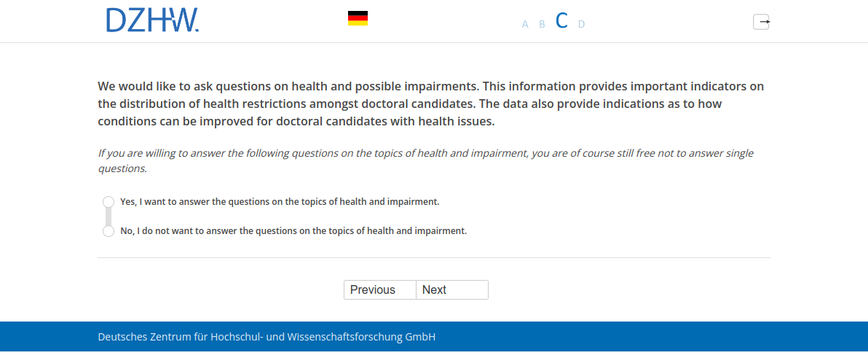Viewport: 868px width, 358px height.
Task: Jump to survey section D
Action: click(581, 24)
